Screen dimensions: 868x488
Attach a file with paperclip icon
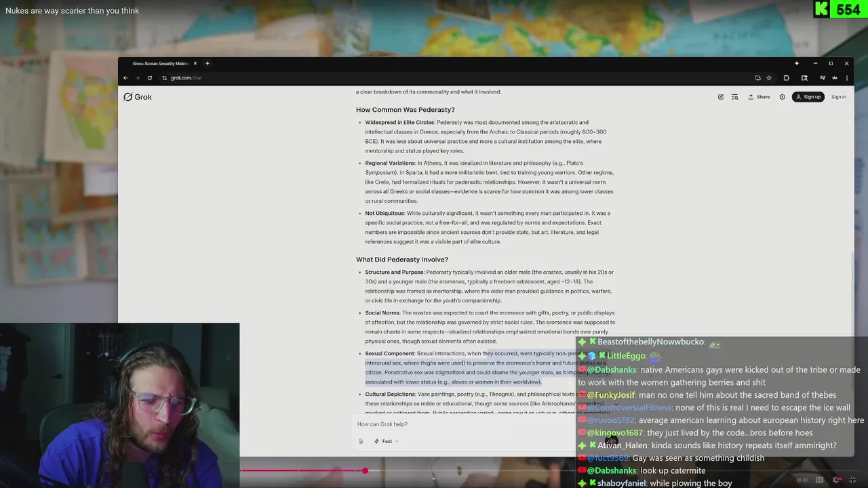click(x=361, y=441)
